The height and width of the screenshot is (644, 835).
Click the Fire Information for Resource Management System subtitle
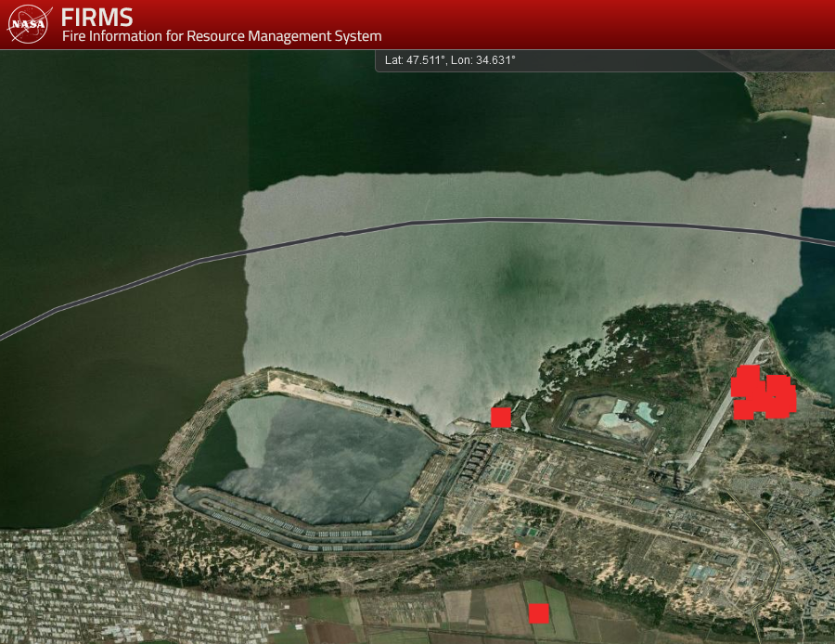pos(222,36)
